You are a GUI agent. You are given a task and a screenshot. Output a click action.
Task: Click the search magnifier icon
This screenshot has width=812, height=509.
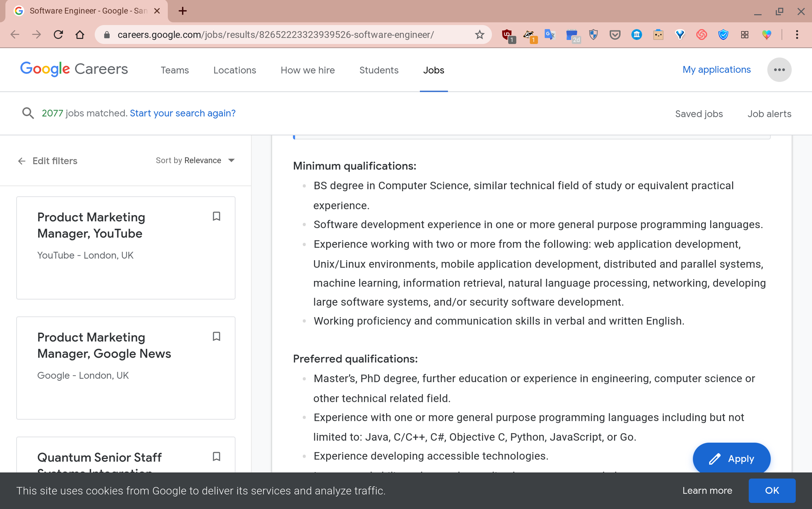28,113
